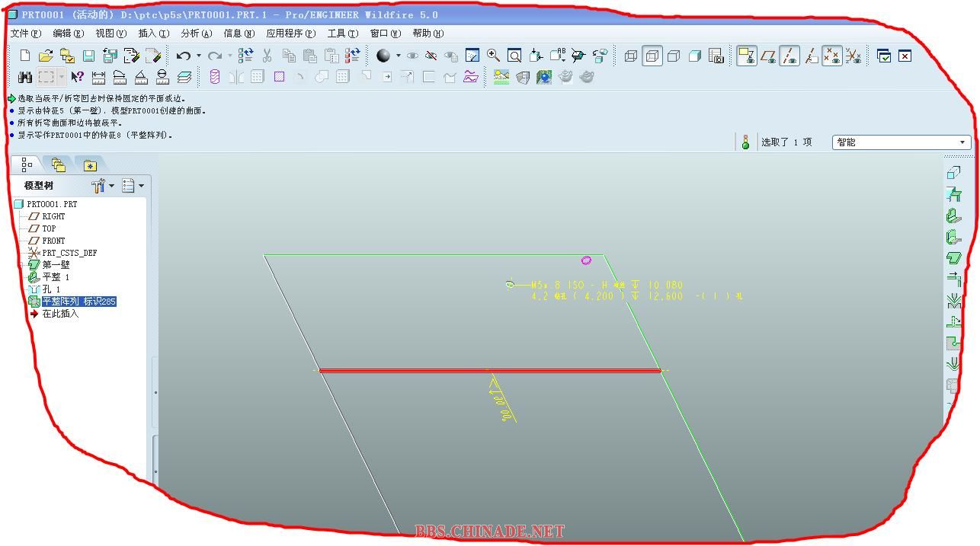This screenshot has height=546, width=980.
Task: Open the 视图 menu
Action: (110, 34)
